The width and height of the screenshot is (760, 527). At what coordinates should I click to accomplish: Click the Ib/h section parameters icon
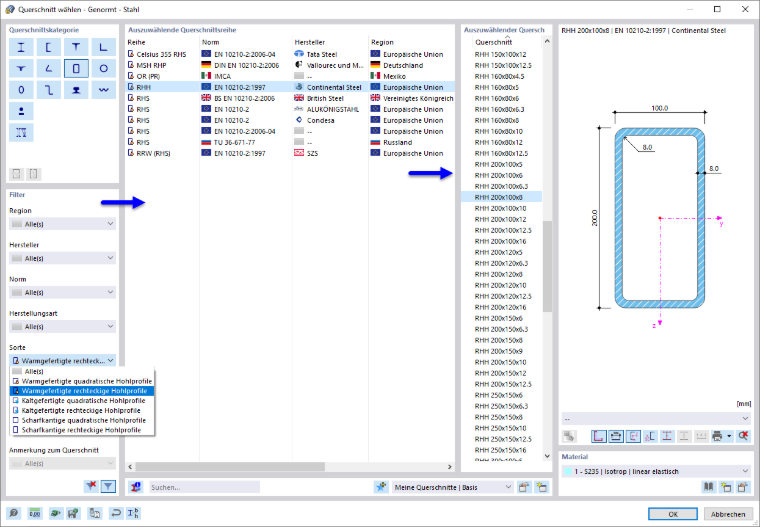pyautogui.click(x=133, y=513)
